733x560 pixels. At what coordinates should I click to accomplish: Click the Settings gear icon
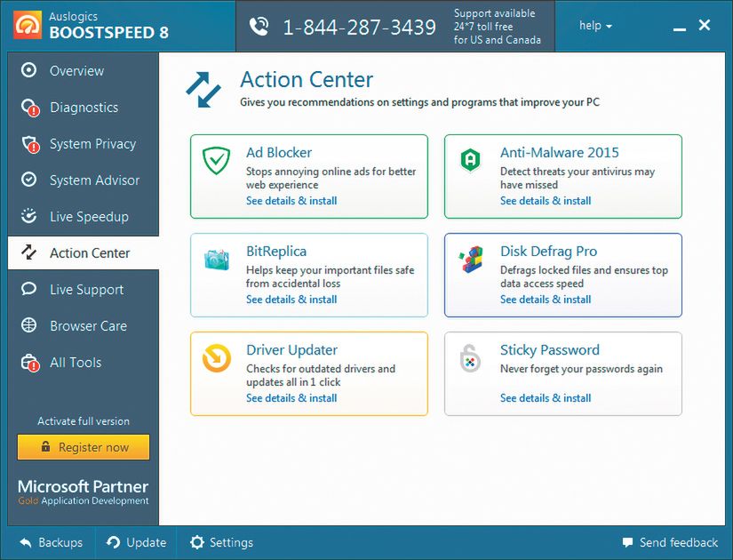click(x=197, y=542)
